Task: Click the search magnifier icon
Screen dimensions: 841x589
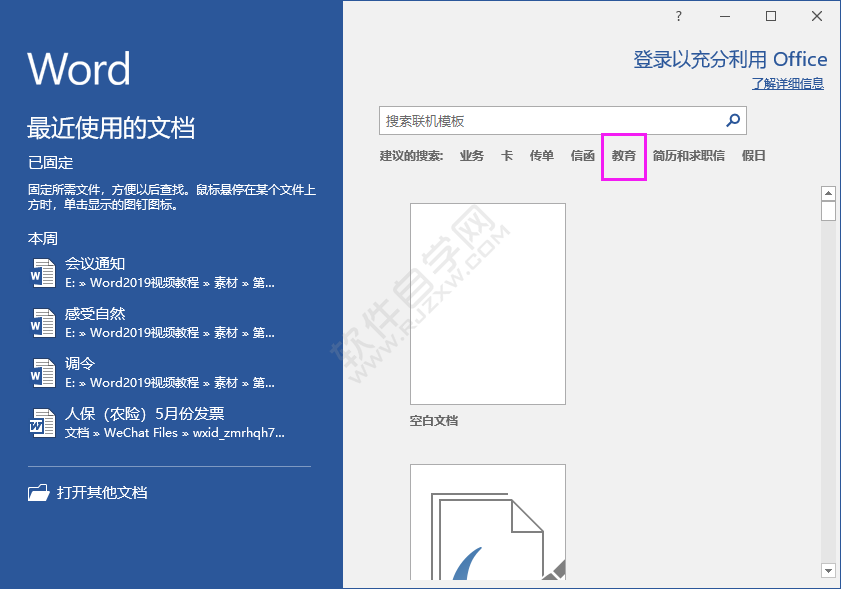Action: [733, 120]
